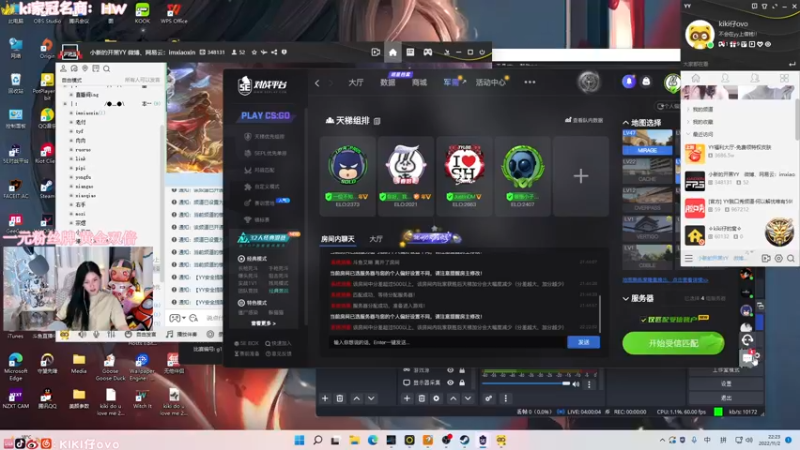
Task: Add a teammate via the plus slot
Action: point(581,176)
